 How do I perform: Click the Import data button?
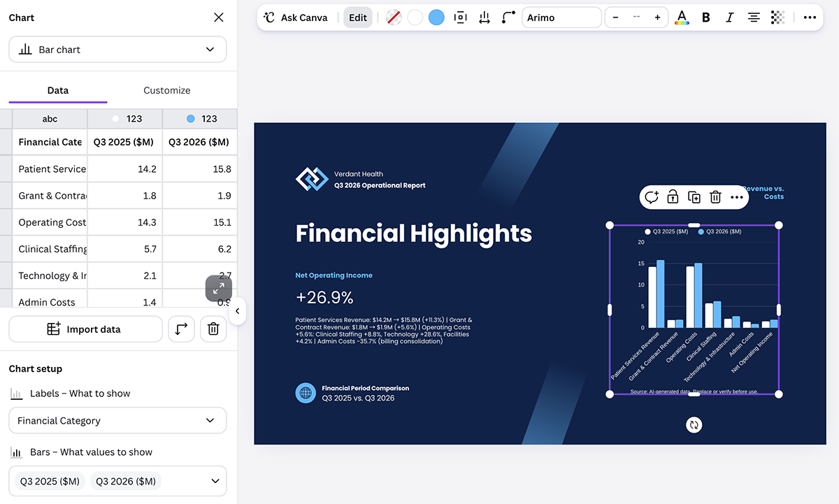coord(85,329)
